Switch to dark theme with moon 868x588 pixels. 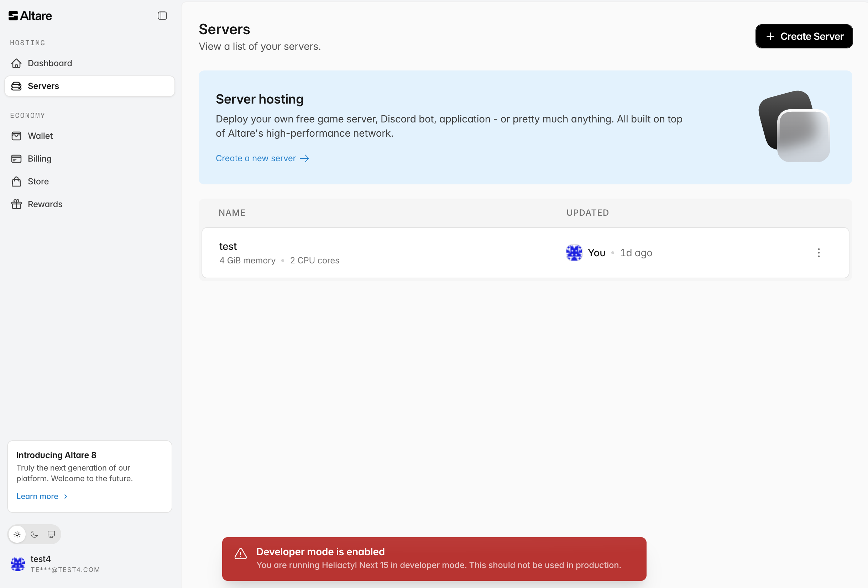35,534
